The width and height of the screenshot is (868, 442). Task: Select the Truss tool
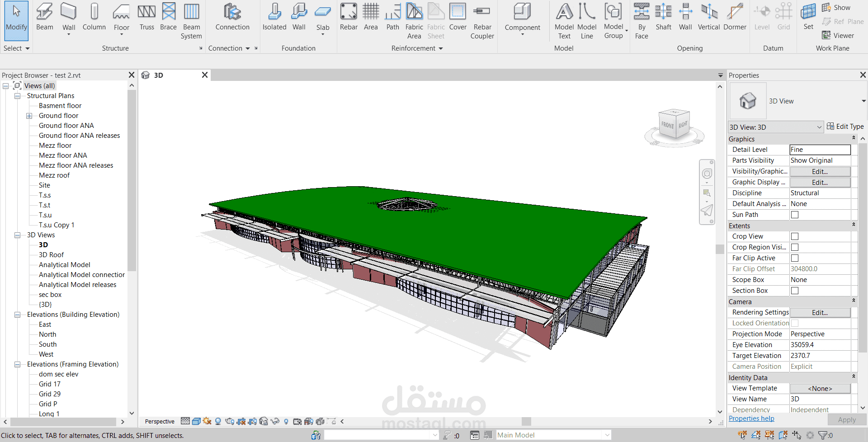146,17
